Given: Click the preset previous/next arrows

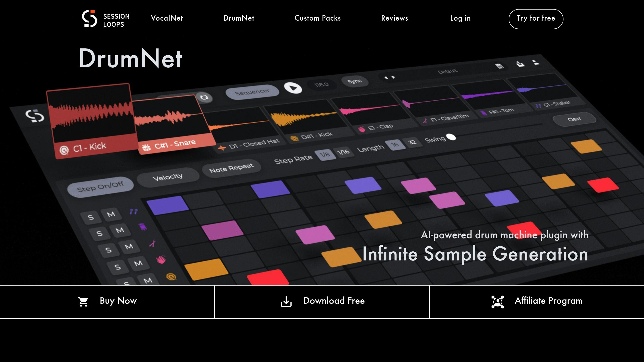Looking at the screenshot, I should (390, 77).
